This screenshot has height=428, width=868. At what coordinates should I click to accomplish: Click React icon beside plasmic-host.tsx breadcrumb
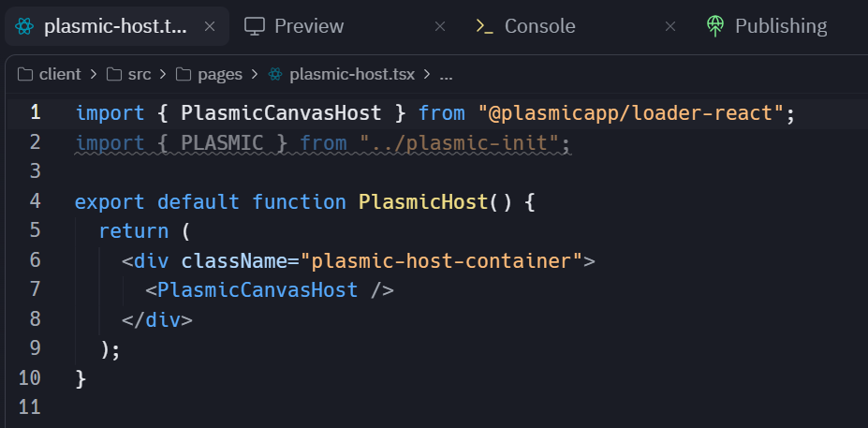[275, 74]
